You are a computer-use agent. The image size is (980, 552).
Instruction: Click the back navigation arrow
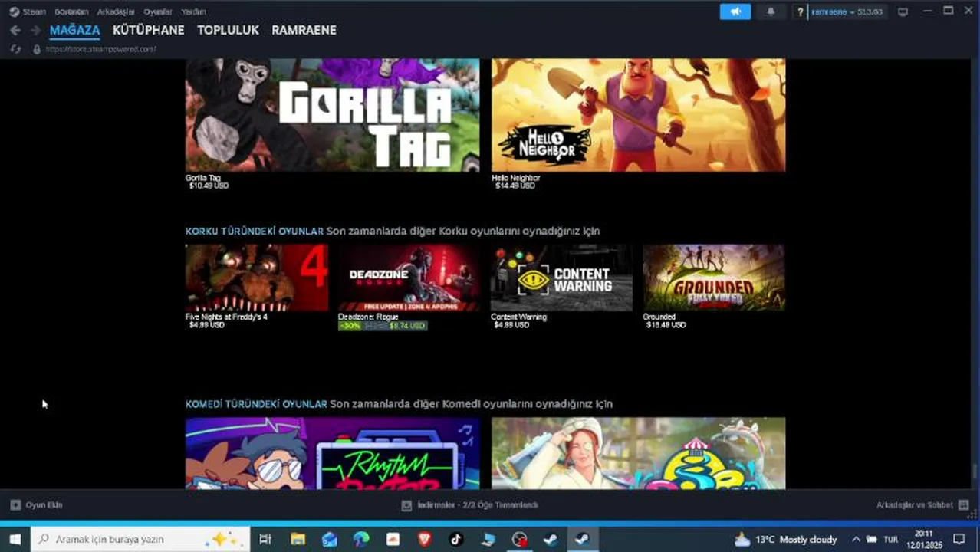[15, 30]
